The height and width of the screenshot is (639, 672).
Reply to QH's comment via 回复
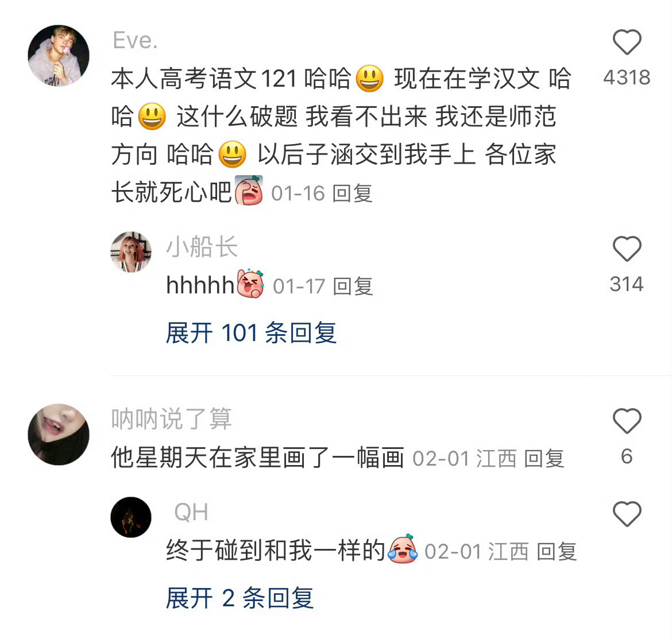(557, 552)
